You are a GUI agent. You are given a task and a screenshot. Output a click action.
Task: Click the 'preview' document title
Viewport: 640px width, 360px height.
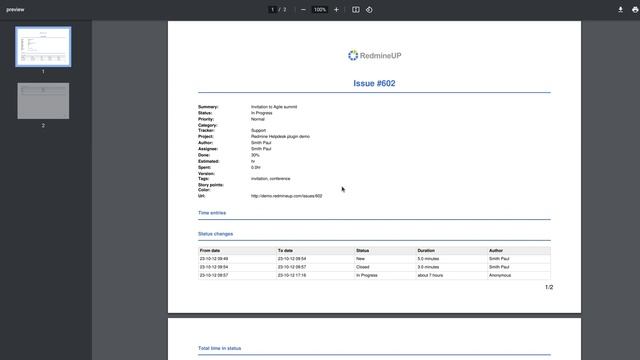(x=15, y=10)
